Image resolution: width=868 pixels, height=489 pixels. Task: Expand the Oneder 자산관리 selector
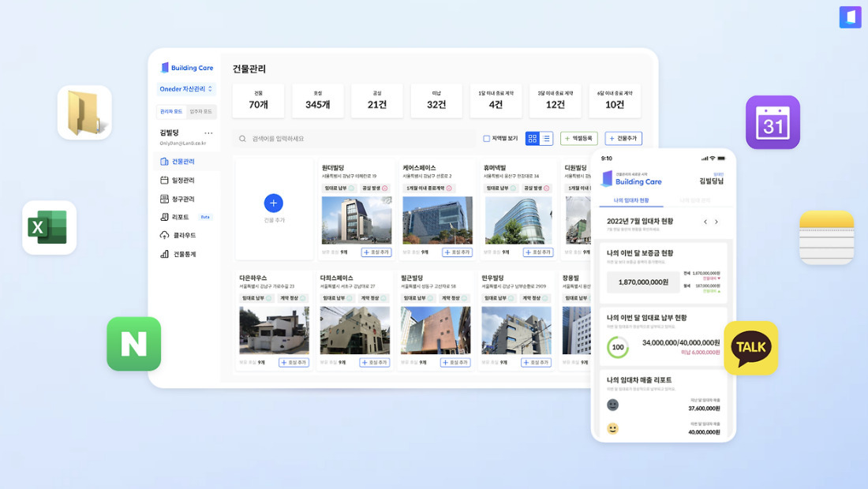[186, 88]
